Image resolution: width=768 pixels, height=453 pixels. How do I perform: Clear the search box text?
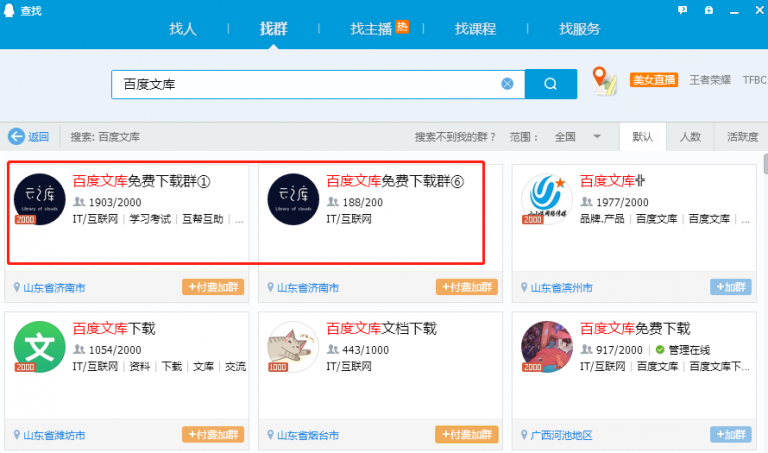(x=507, y=84)
